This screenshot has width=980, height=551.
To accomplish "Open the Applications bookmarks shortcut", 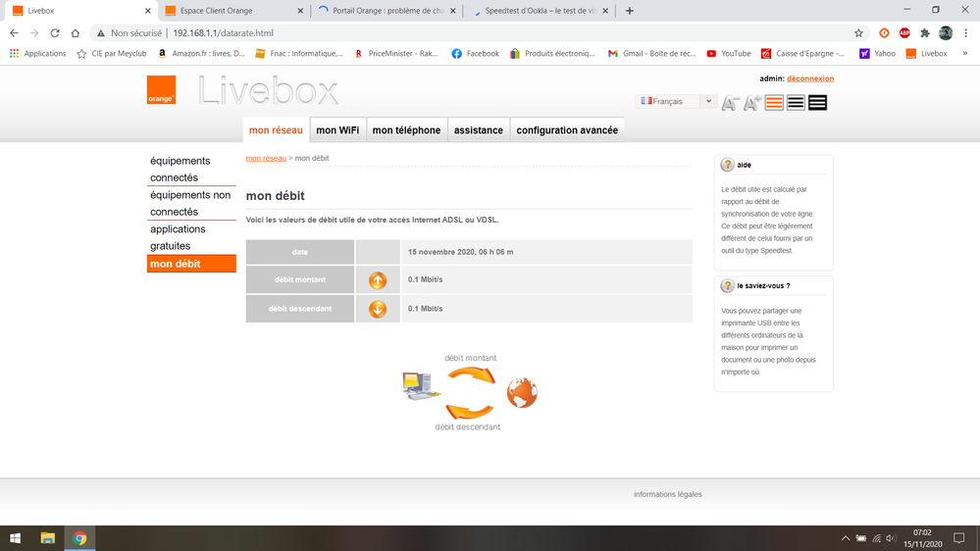I will pyautogui.click(x=37, y=54).
